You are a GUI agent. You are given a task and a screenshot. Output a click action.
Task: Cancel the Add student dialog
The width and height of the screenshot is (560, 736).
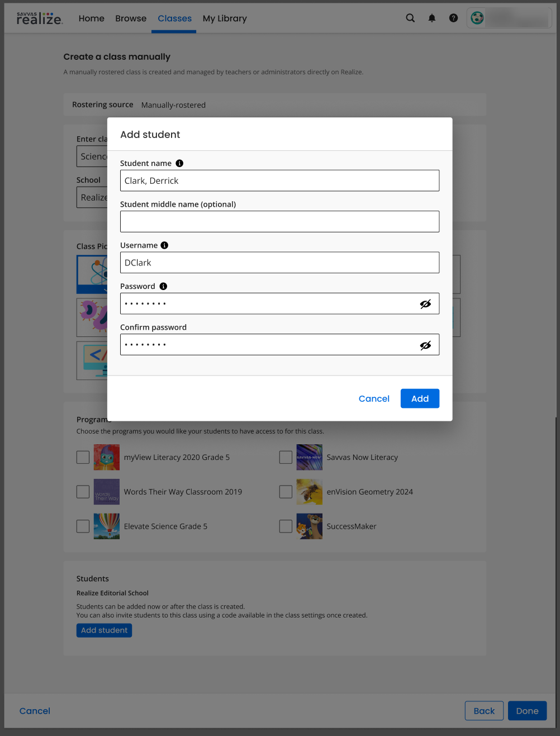(x=374, y=398)
